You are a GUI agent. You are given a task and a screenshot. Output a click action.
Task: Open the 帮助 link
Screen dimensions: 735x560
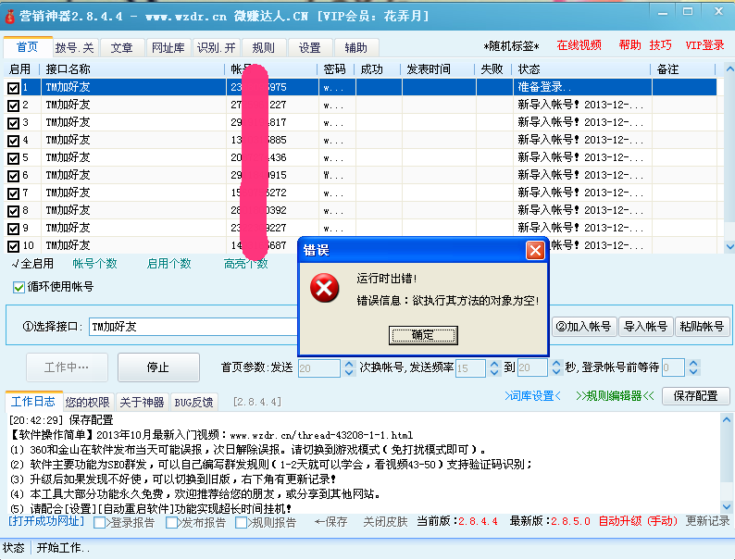pos(629,45)
